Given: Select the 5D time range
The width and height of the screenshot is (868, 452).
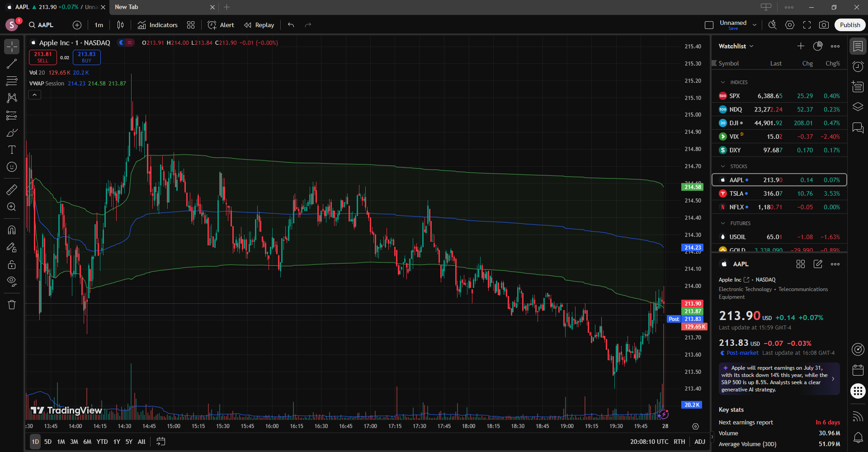Looking at the screenshot, I should pyautogui.click(x=48, y=442).
